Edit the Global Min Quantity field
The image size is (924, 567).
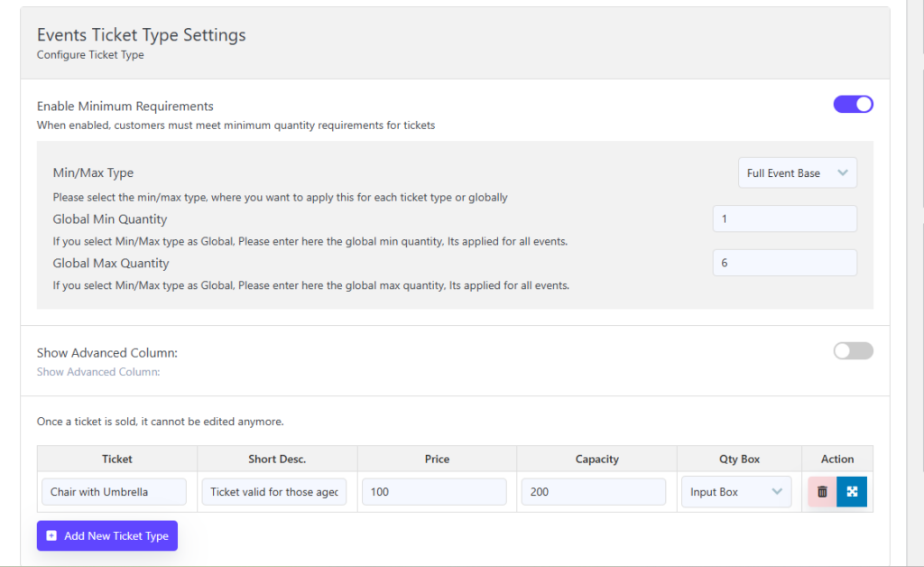point(784,218)
